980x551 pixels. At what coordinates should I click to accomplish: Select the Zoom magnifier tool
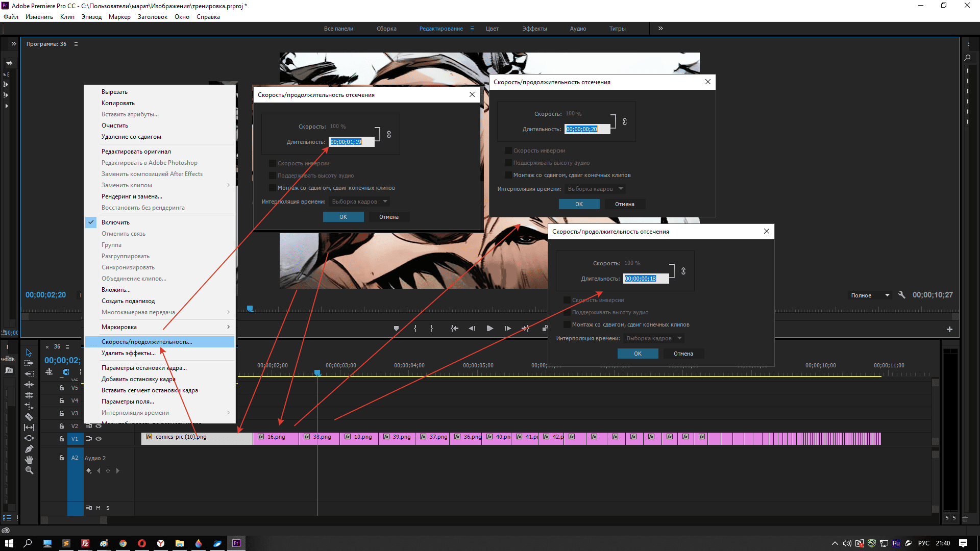pos(29,470)
